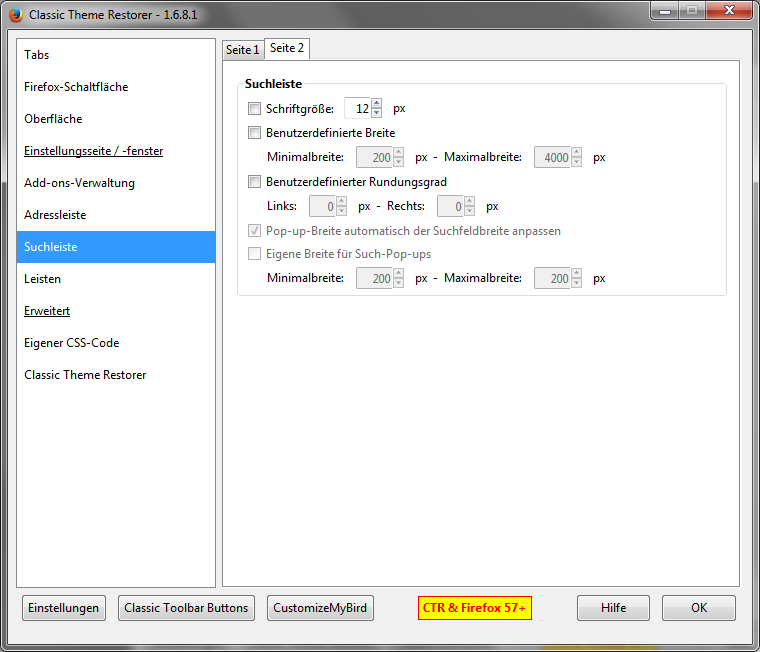
Task: Increase Schriftgröße value with up arrow
Action: click(377, 103)
